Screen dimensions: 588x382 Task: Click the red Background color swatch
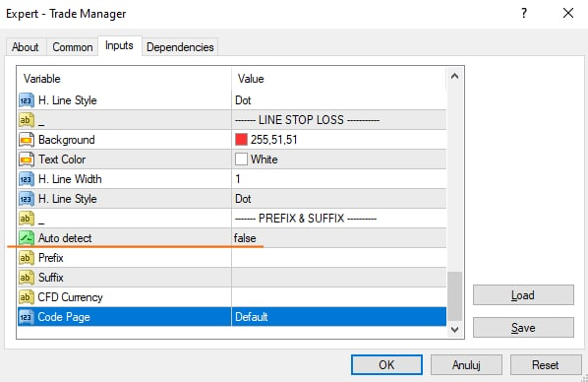241,140
